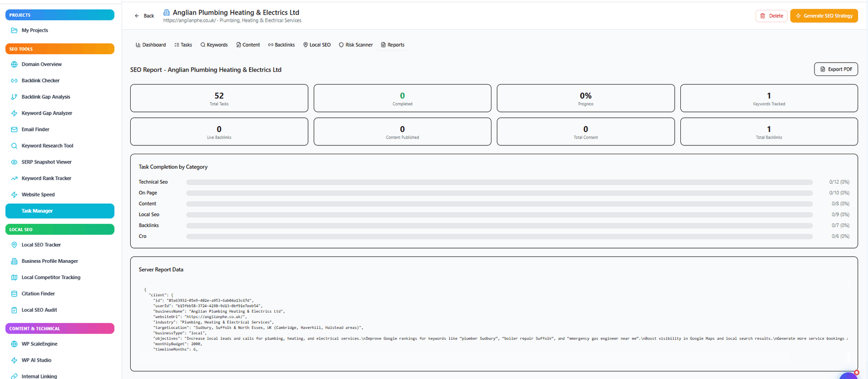Open the Tasks tab
The image size is (868, 379).
183,45
